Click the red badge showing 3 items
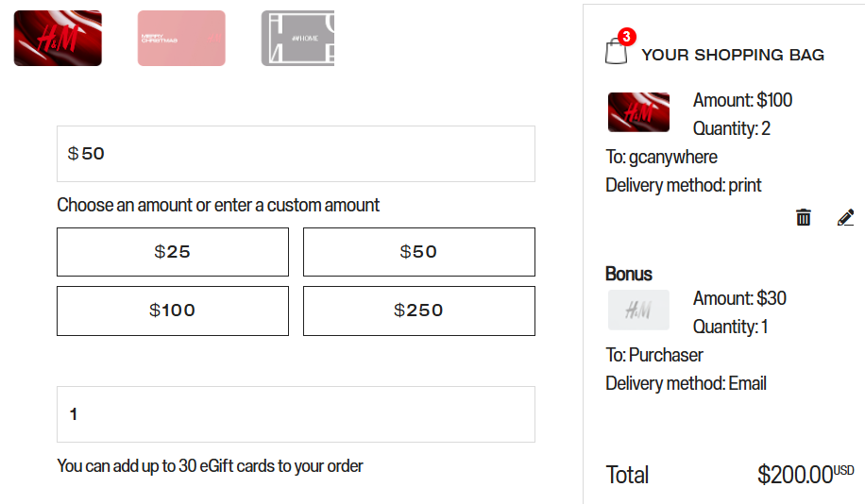The height and width of the screenshot is (504, 865). 625,37
